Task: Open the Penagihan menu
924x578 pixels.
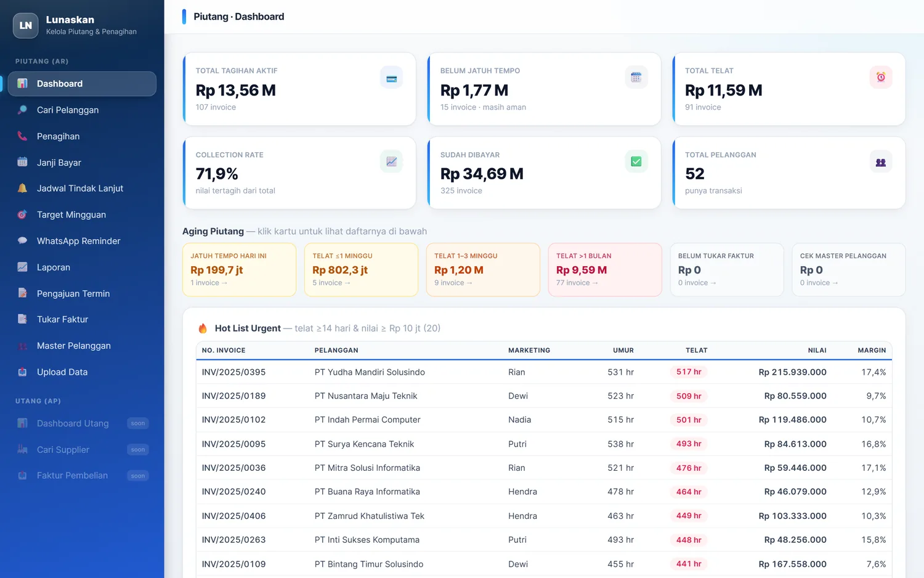Action: click(x=82, y=136)
